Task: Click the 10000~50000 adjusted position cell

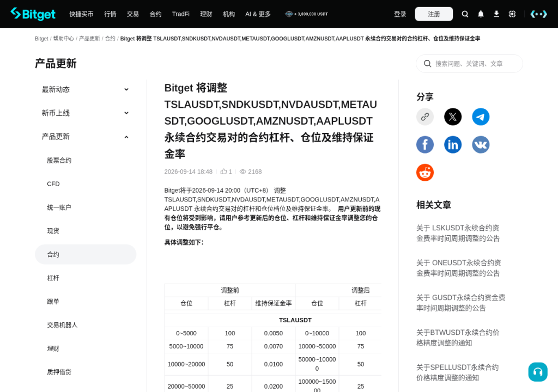Action: (x=317, y=346)
